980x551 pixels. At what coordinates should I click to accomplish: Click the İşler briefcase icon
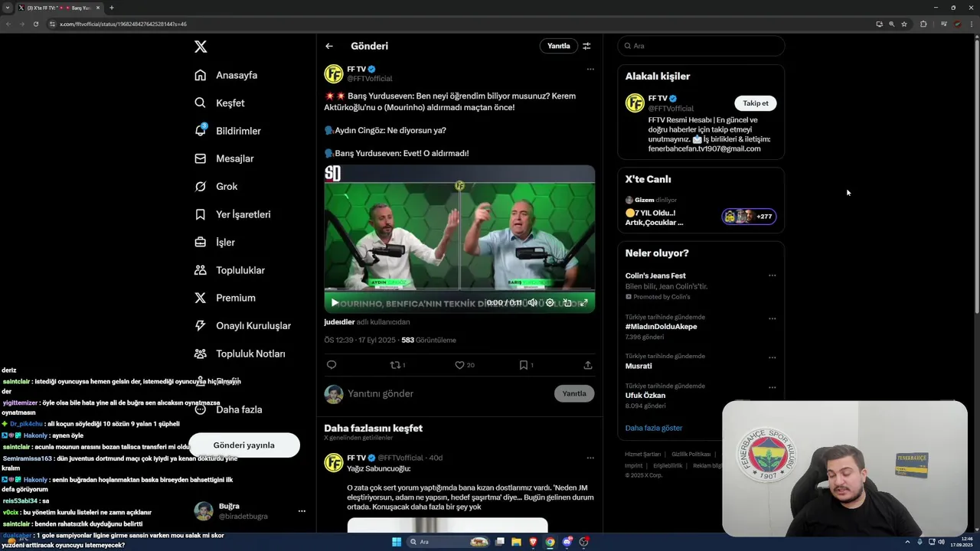[201, 242]
